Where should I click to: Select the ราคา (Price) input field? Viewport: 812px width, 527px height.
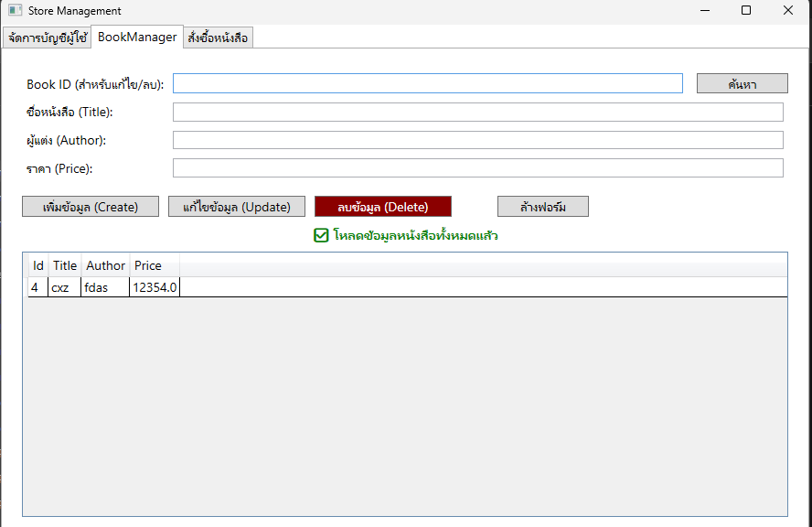click(x=477, y=168)
